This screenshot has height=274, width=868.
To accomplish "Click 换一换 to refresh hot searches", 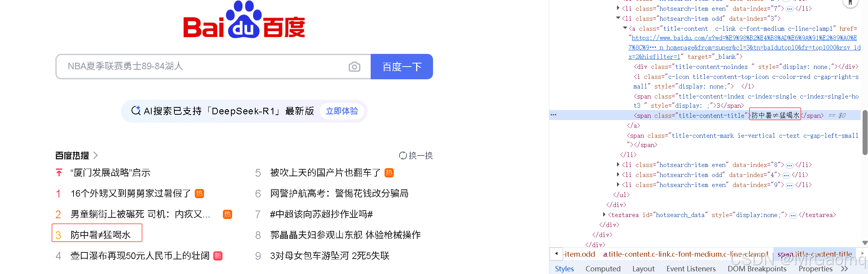I will 416,155.
